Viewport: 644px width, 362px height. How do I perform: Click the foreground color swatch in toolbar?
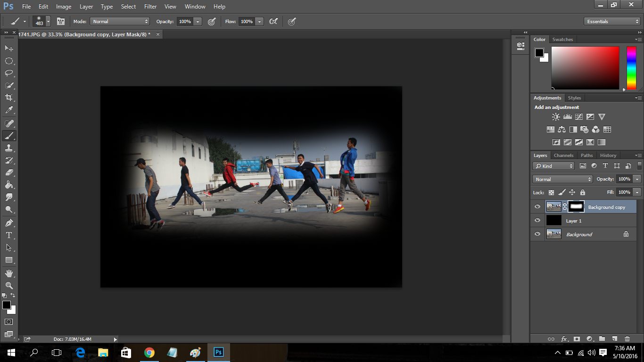pos(7,305)
